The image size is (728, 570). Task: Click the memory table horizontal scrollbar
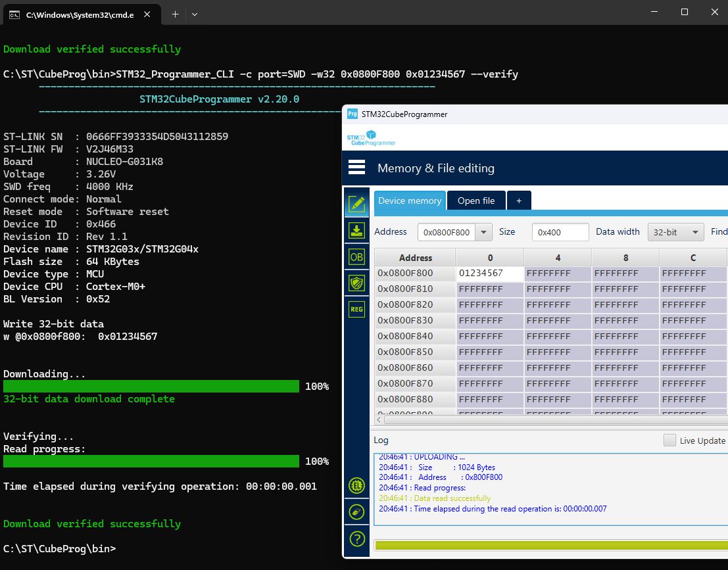point(555,420)
